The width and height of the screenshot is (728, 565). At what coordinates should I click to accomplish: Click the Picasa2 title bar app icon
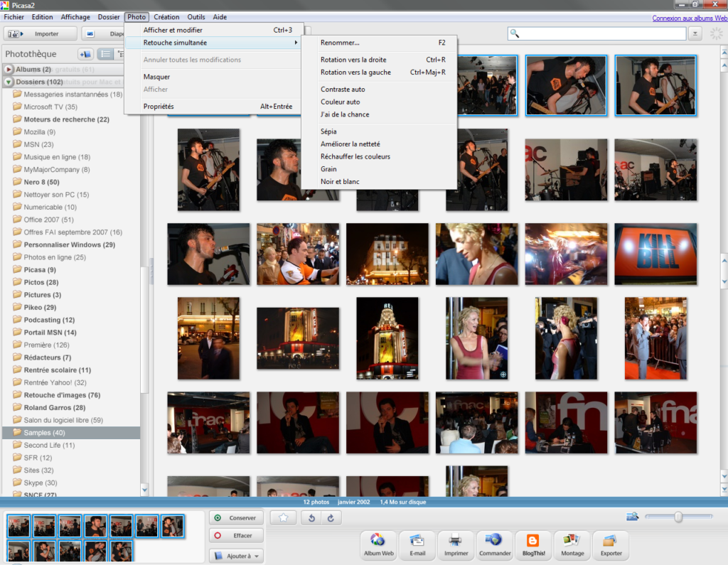(x=5, y=5)
